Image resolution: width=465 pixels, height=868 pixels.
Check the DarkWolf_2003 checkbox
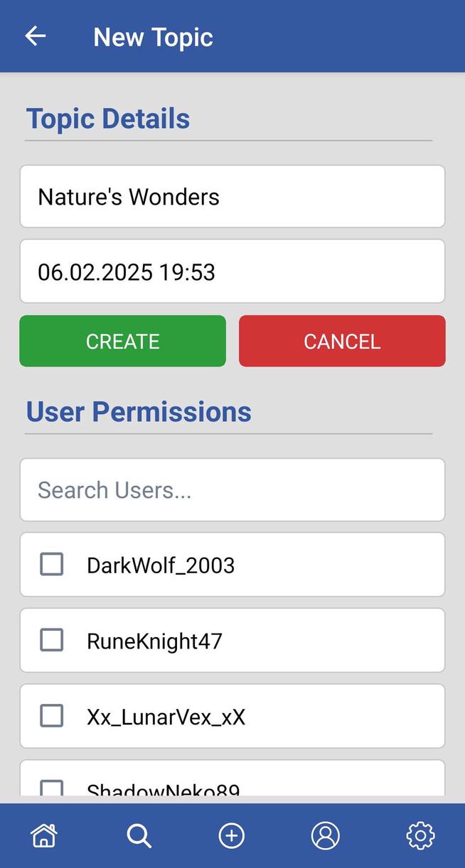click(x=51, y=564)
